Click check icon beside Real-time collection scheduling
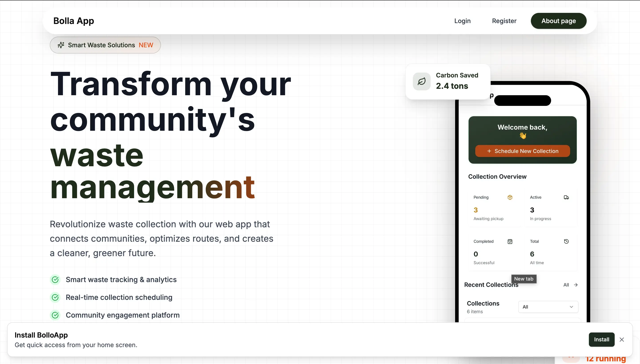 [55, 297]
